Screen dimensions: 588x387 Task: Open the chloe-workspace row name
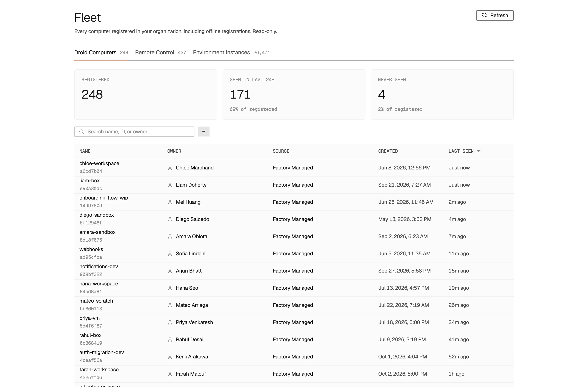coord(99,163)
